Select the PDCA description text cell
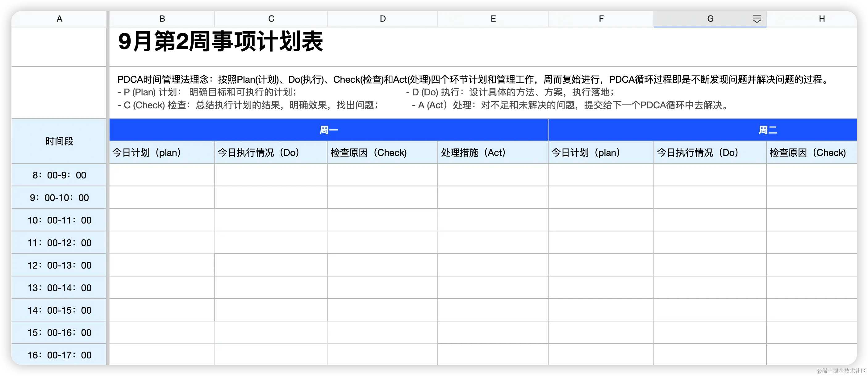868x376 pixels. 472,92
